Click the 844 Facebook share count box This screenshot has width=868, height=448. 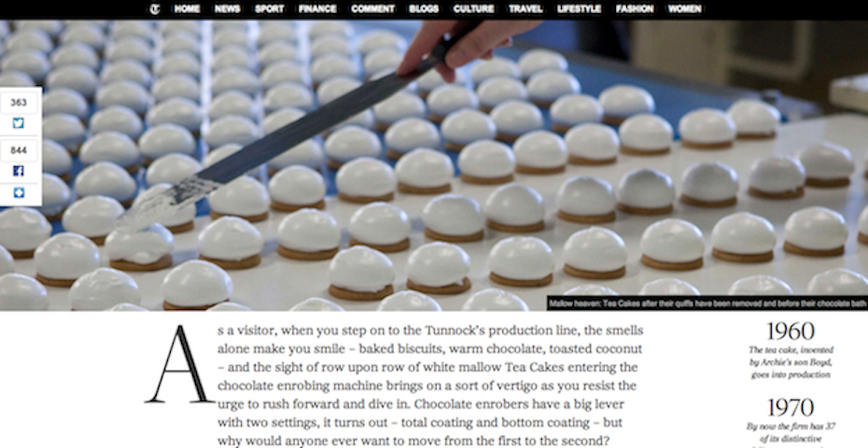point(19,150)
